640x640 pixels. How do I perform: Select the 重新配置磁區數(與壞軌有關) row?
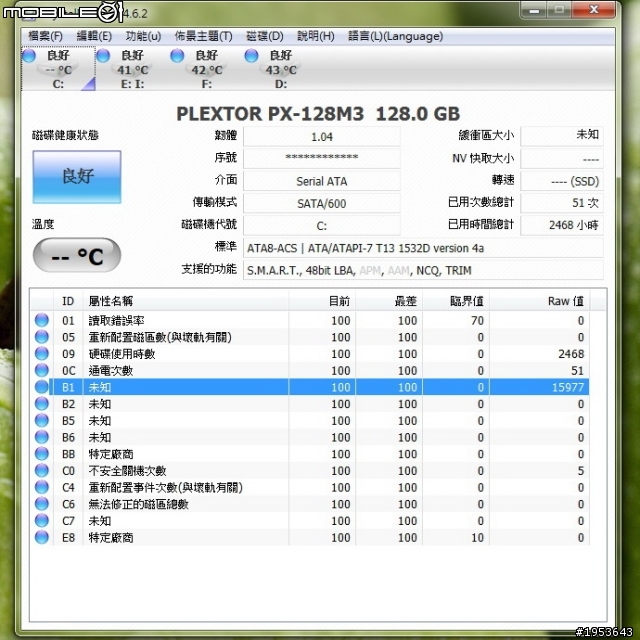click(310, 337)
